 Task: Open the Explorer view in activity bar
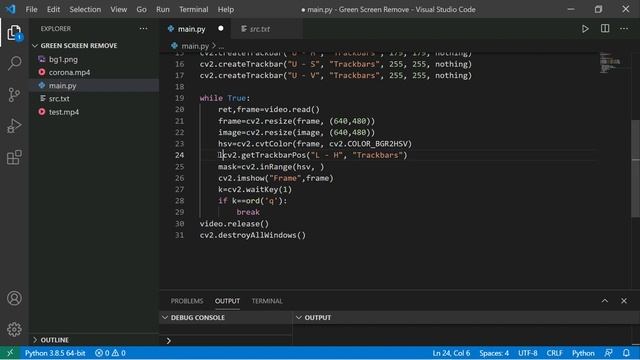click(x=14, y=33)
